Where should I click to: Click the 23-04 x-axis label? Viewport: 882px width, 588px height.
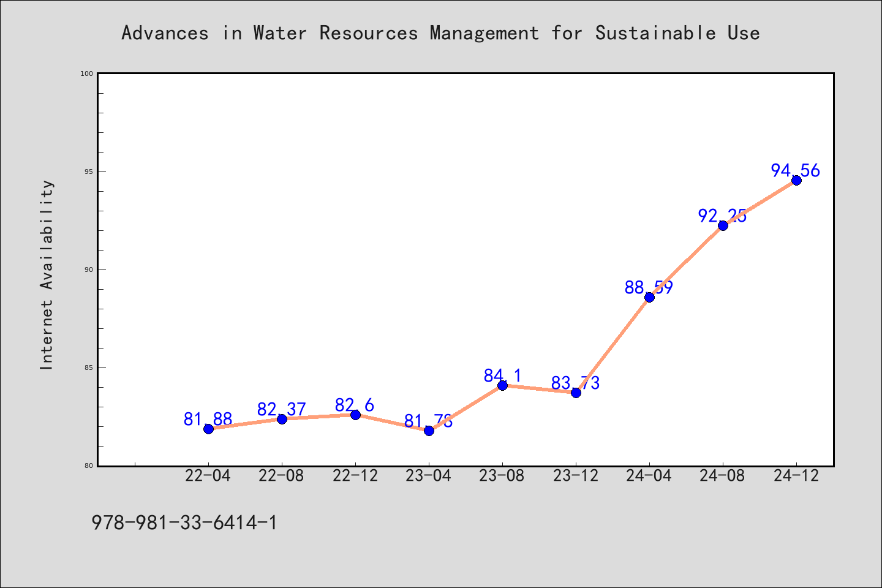[429, 476]
